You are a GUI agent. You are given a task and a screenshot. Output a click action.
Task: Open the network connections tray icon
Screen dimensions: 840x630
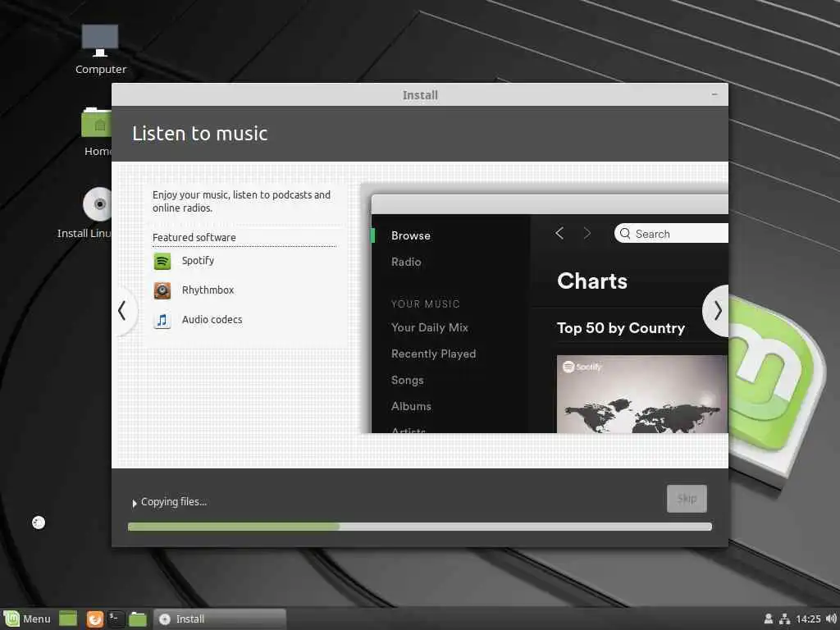(x=785, y=619)
